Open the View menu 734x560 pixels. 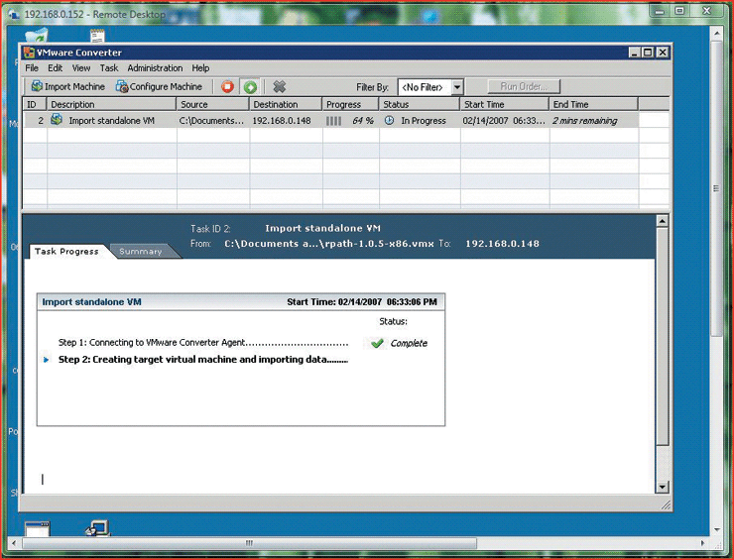[81, 68]
